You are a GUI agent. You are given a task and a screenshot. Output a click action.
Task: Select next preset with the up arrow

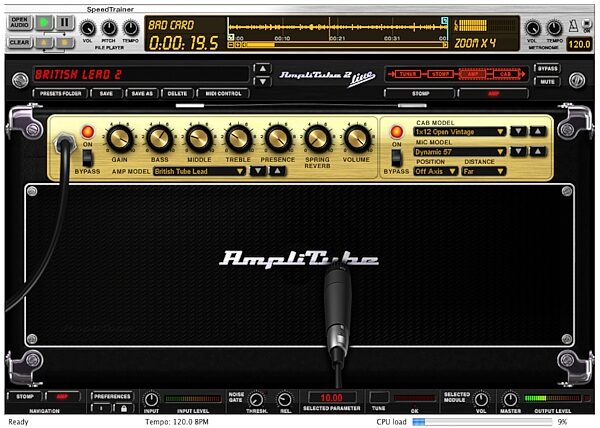[262, 69]
